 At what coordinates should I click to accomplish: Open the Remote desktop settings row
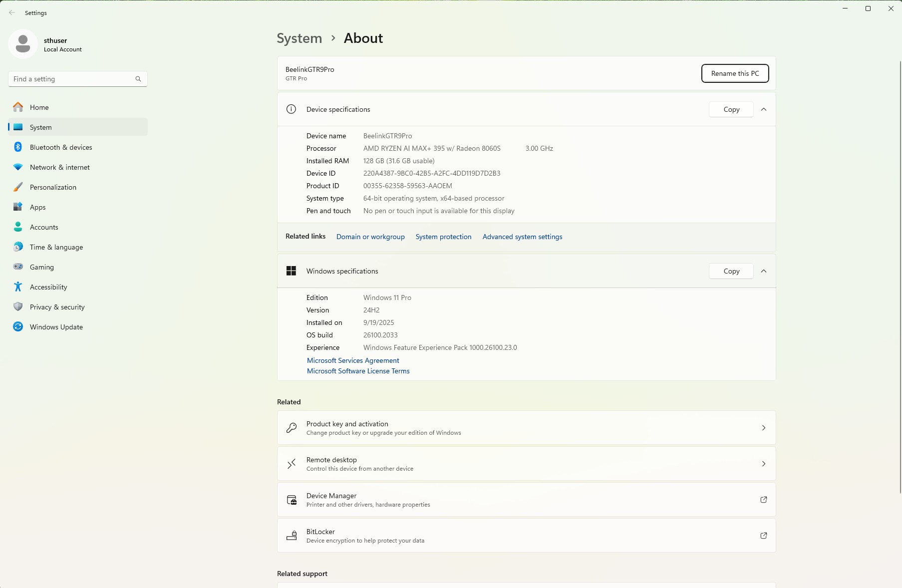526,464
